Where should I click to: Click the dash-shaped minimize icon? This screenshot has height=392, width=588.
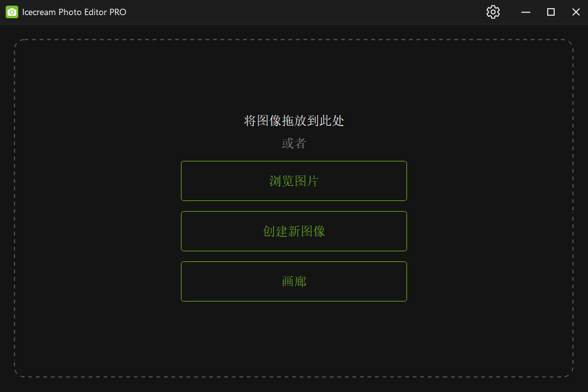click(525, 12)
